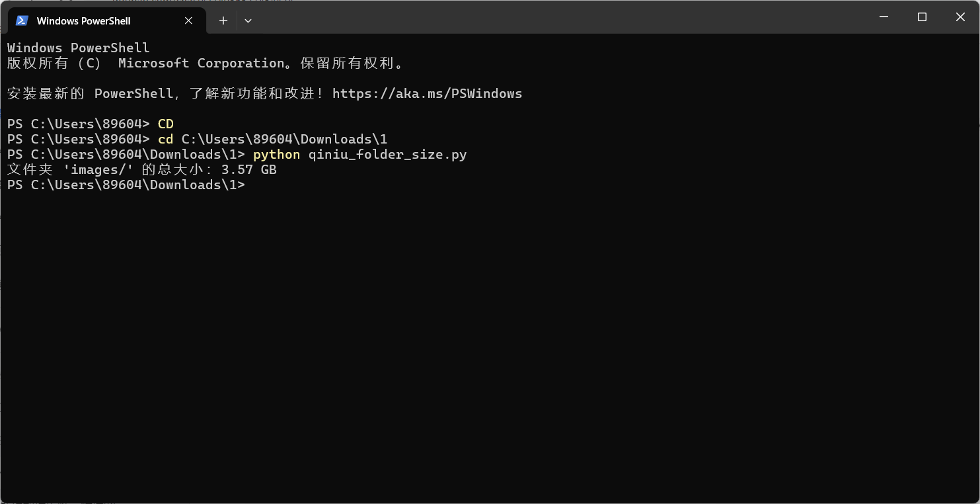Maximize the terminal window
The width and height of the screenshot is (980, 504).
pos(922,17)
